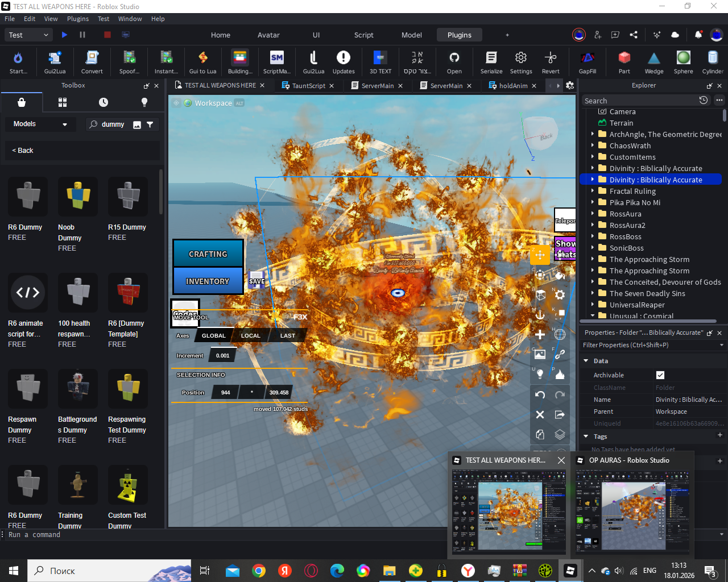Select the F3X Surface cube tool
Image resolution: width=728 pixels, height=582 pixels.
[540, 295]
